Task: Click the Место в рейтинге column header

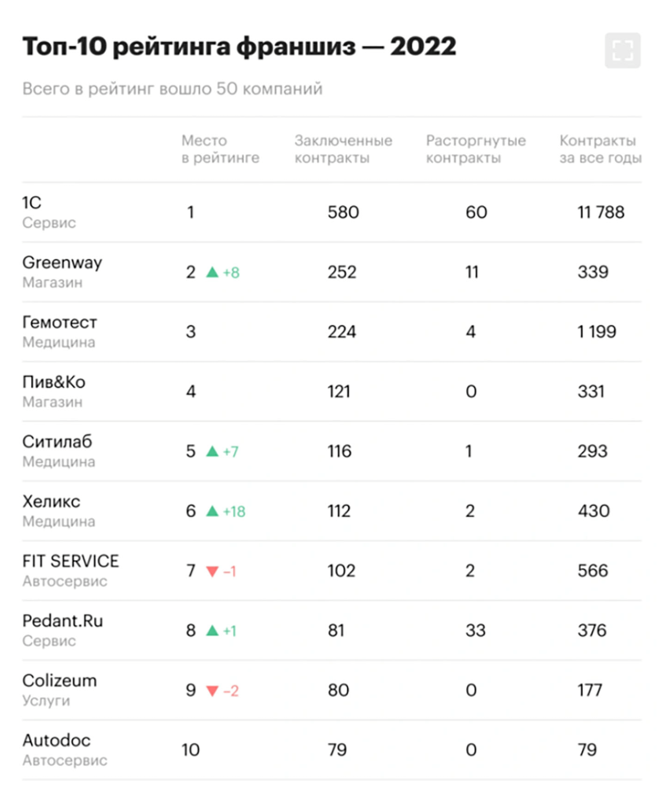Action: click(220, 149)
